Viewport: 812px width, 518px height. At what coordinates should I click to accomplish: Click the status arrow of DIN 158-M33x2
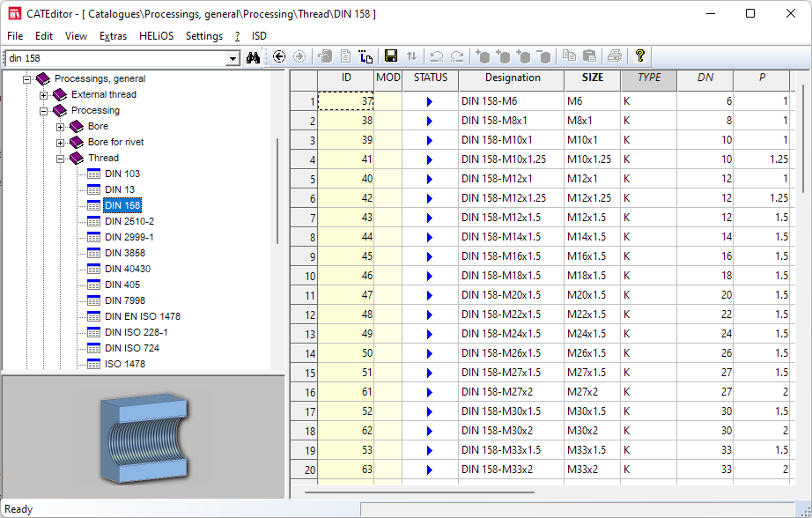point(429,470)
